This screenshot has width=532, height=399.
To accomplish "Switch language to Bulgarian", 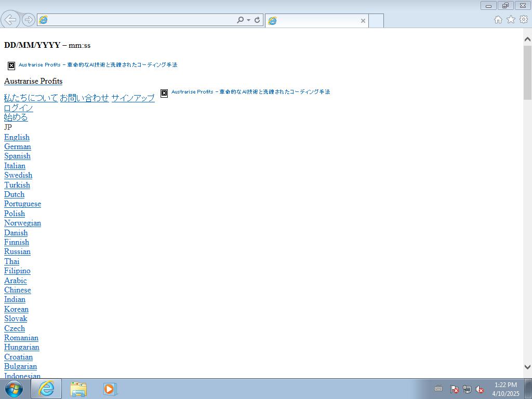I will [x=21, y=366].
